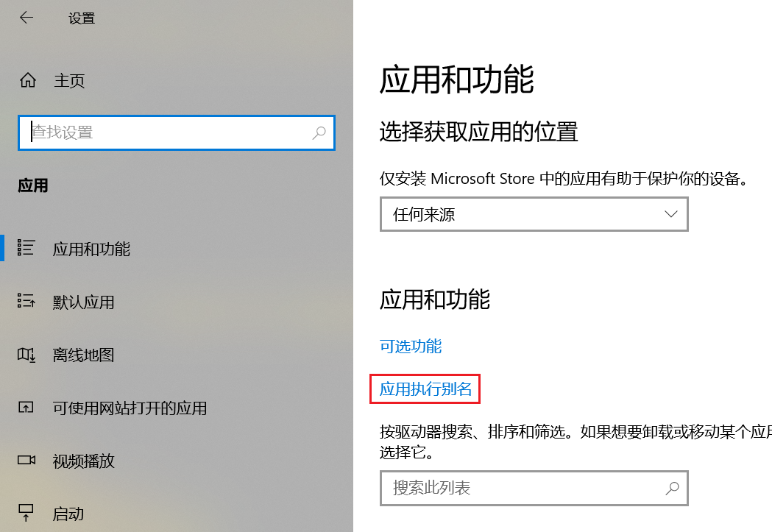772x532 pixels.
Task: Click the back arrow to leave Settings
Action: [x=26, y=18]
